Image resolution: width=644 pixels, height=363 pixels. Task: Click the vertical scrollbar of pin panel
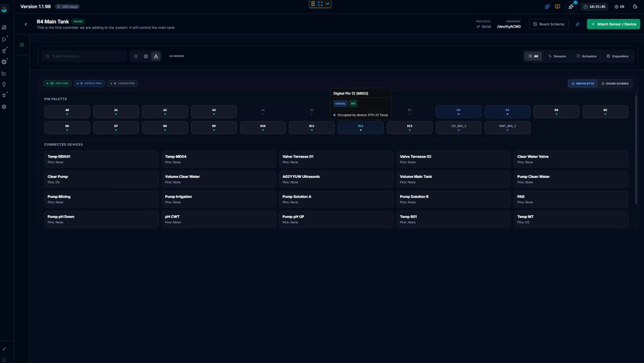tap(636, 149)
